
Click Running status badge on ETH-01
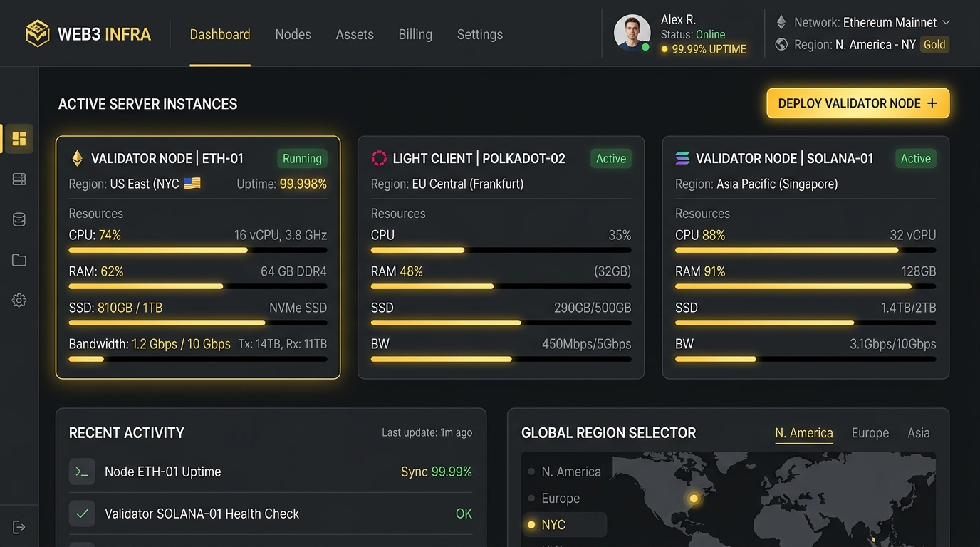pyautogui.click(x=302, y=158)
